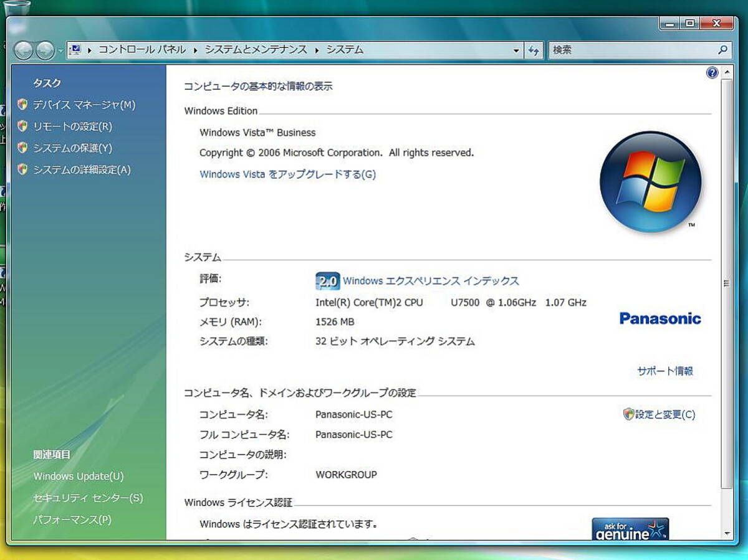Open システムとメンテナンス breadcrumb segment
This screenshot has width=748, height=560.
pyautogui.click(x=256, y=50)
